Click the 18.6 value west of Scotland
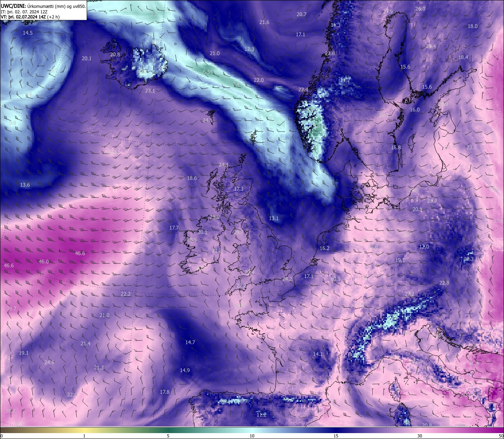Screen dimensions: 504x439 tap(192, 178)
